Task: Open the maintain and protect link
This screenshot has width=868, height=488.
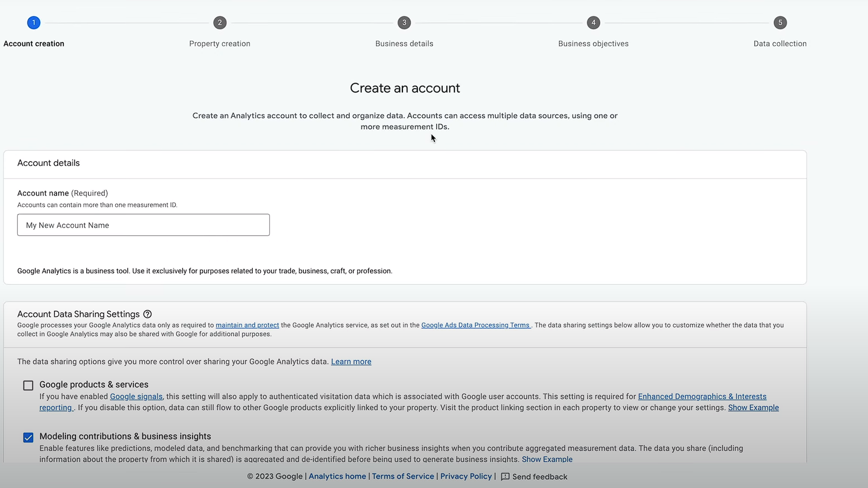Action: click(247, 325)
